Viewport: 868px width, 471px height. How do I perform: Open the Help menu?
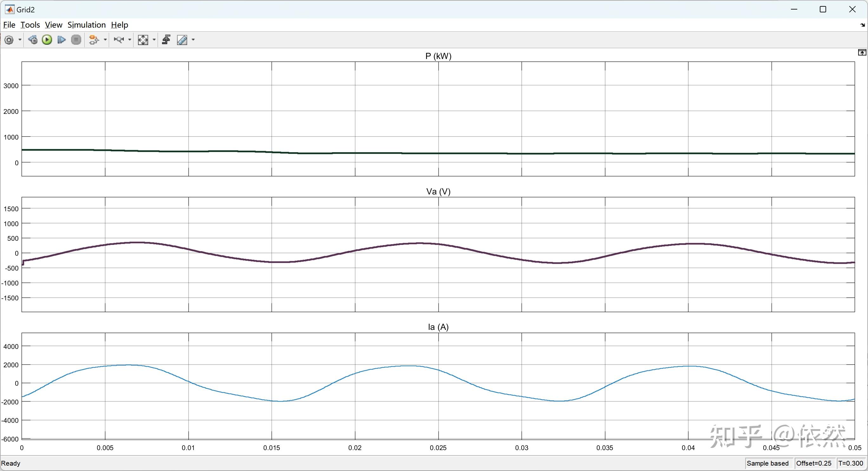[x=119, y=25]
